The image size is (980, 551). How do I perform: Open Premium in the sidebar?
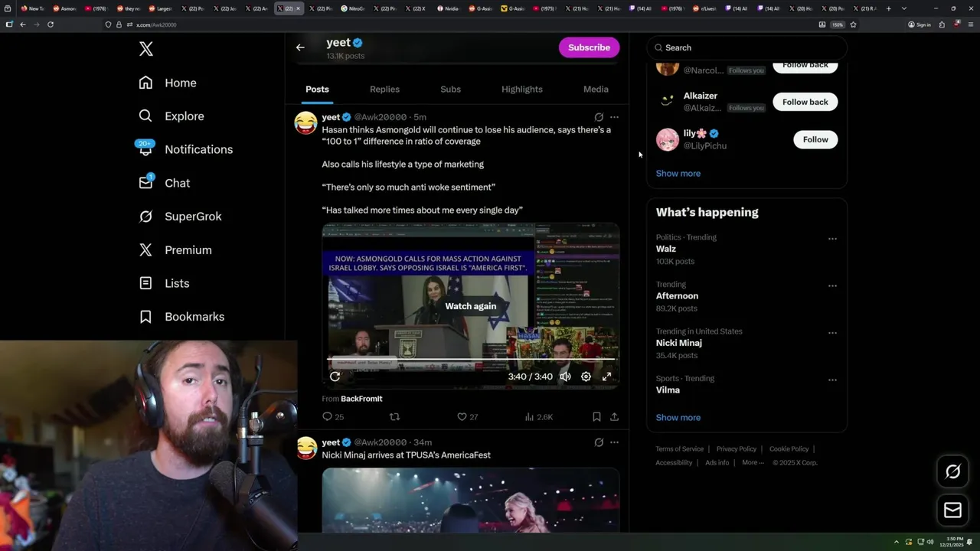click(x=175, y=249)
